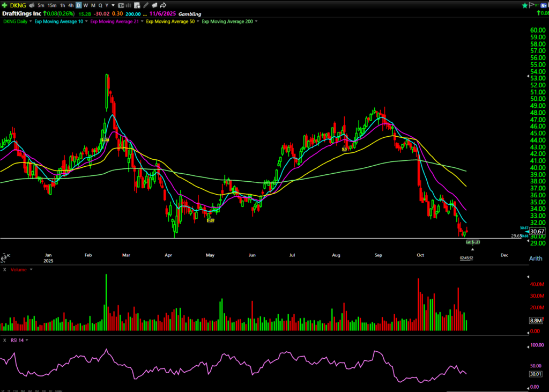Select the 1h timeframe button
The width and height of the screenshot is (549, 392).
click(63, 5)
